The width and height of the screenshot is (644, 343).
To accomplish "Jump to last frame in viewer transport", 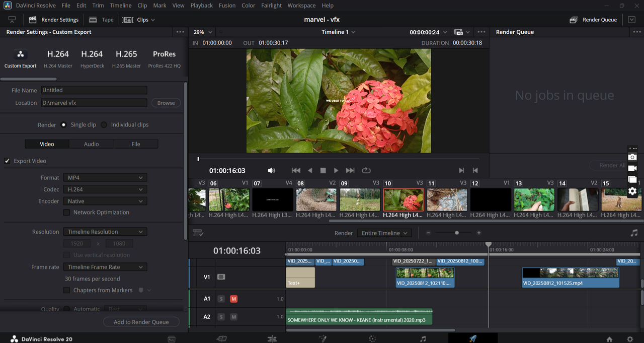I will (350, 171).
